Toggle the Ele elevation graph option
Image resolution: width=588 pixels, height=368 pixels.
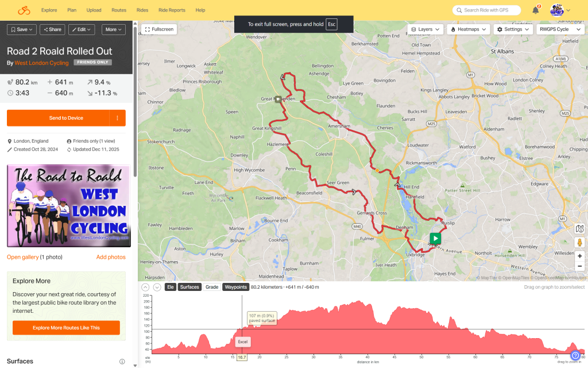click(171, 287)
